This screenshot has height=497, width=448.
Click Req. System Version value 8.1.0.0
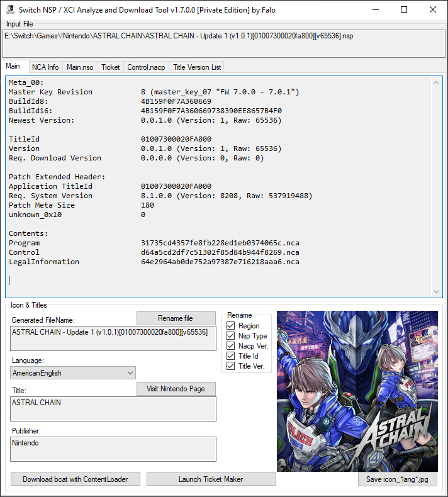tap(227, 196)
